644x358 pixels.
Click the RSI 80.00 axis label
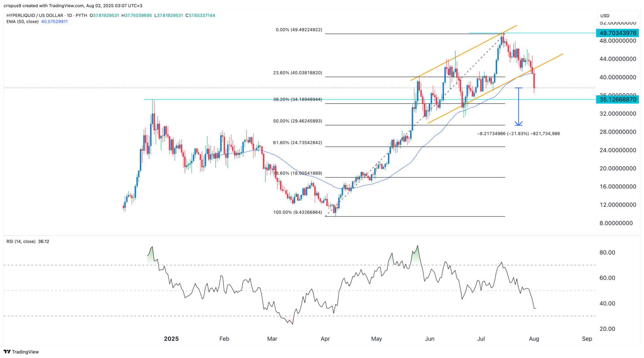click(607, 253)
